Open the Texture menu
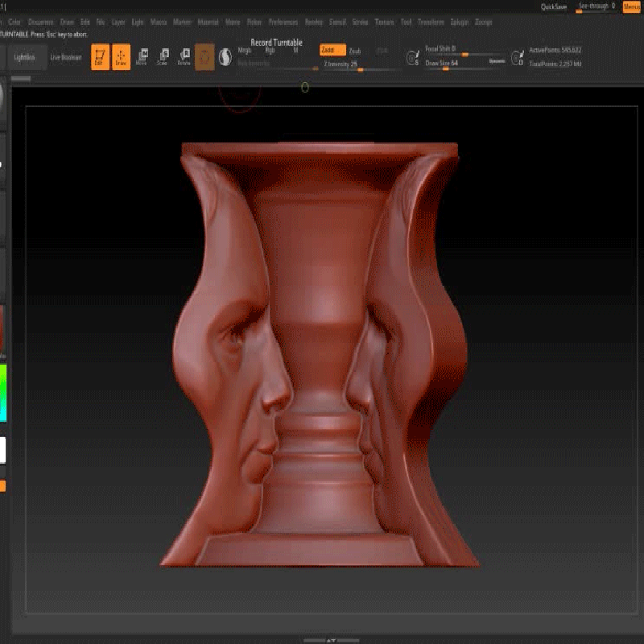This screenshot has height=644, width=644. (385, 22)
